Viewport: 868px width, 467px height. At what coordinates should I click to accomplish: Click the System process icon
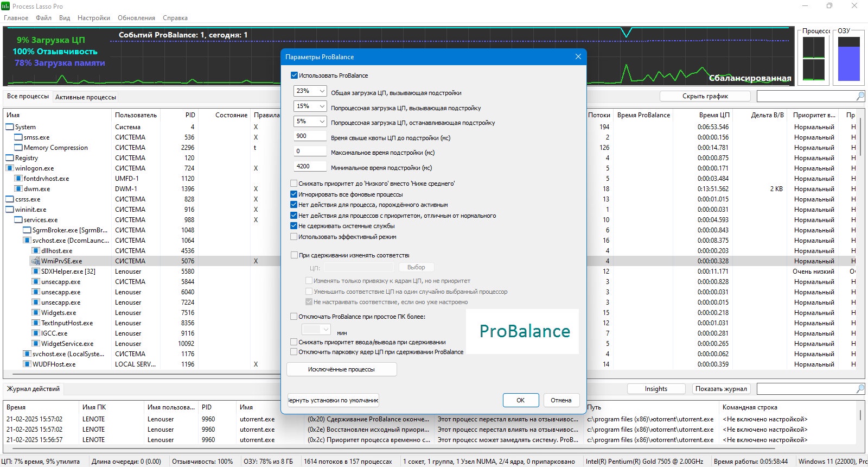[10, 127]
